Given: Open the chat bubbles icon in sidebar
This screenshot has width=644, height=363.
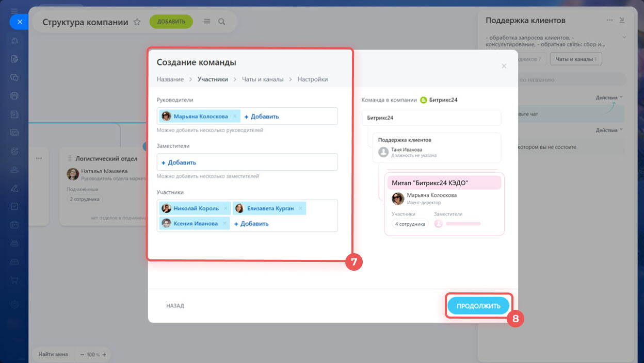Looking at the screenshot, I should coord(14,77).
